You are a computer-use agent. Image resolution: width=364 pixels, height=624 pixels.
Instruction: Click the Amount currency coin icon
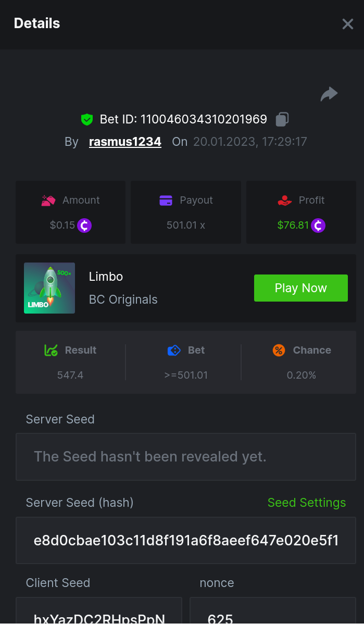point(84,226)
